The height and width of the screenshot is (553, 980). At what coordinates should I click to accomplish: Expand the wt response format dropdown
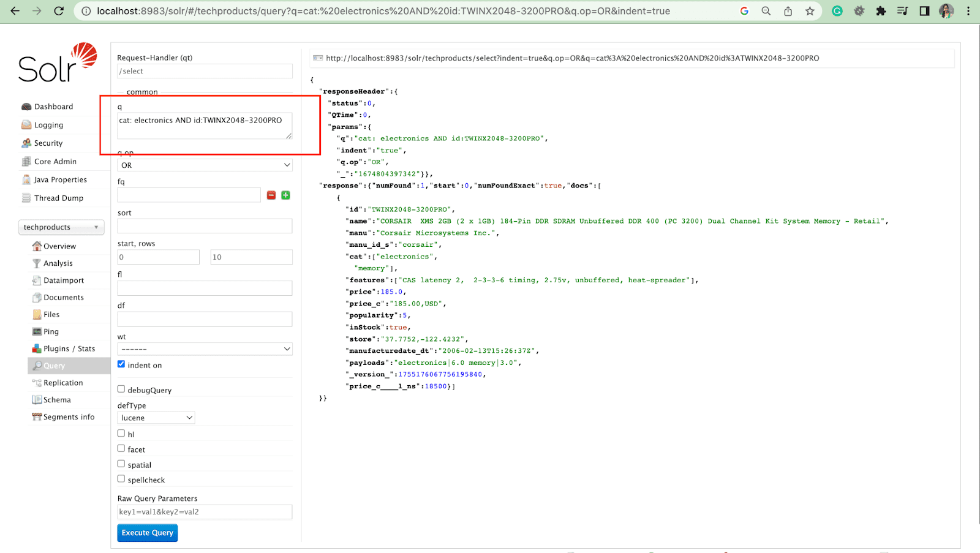tap(205, 349)
